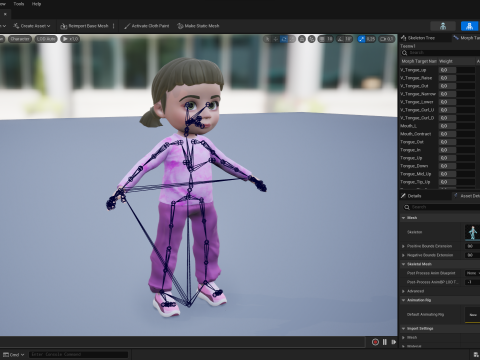Viewport: 480px width, 360px height.
Task: Click Make Static Mesh
Action: tap(198, 26)
